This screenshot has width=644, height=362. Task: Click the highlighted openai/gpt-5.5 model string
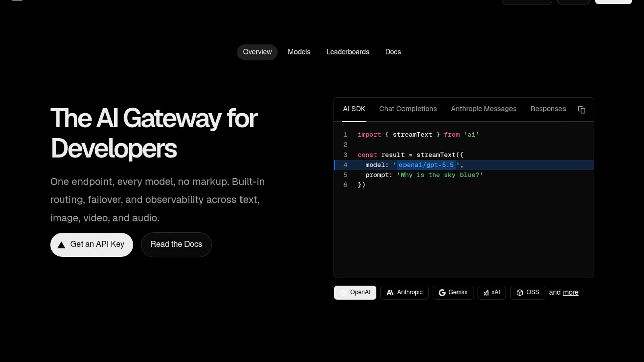tap(426, 165)
